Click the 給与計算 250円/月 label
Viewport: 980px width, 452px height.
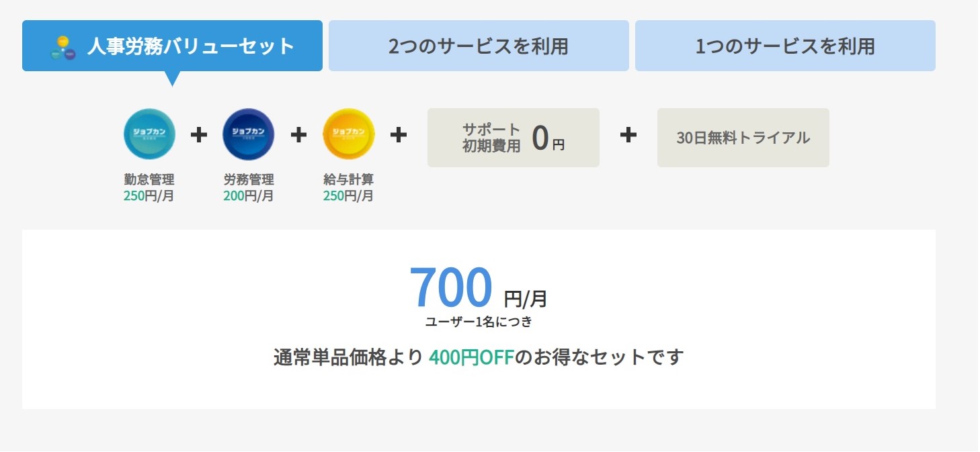348,188
